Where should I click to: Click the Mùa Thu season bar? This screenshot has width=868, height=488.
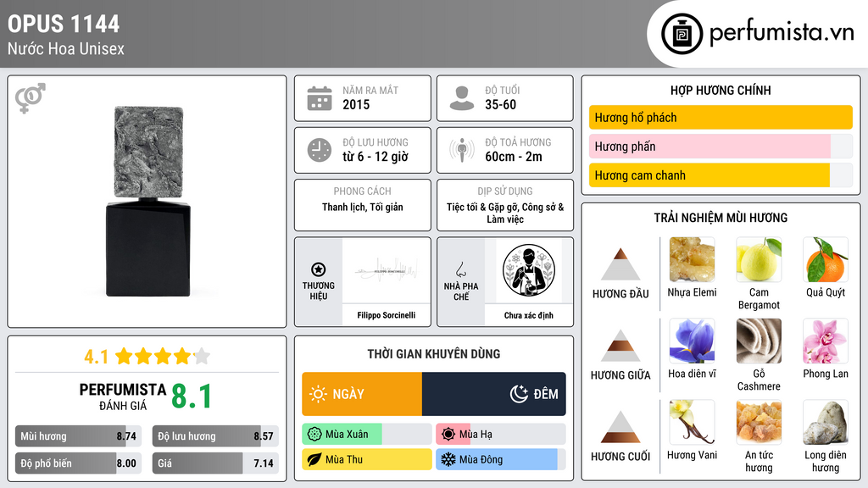366,460
